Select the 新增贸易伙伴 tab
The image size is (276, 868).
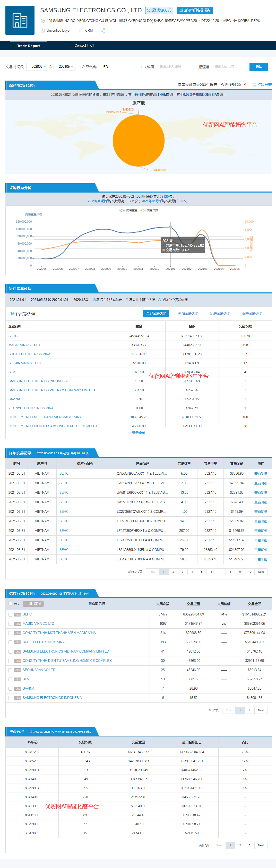click(x=188, y=313)
